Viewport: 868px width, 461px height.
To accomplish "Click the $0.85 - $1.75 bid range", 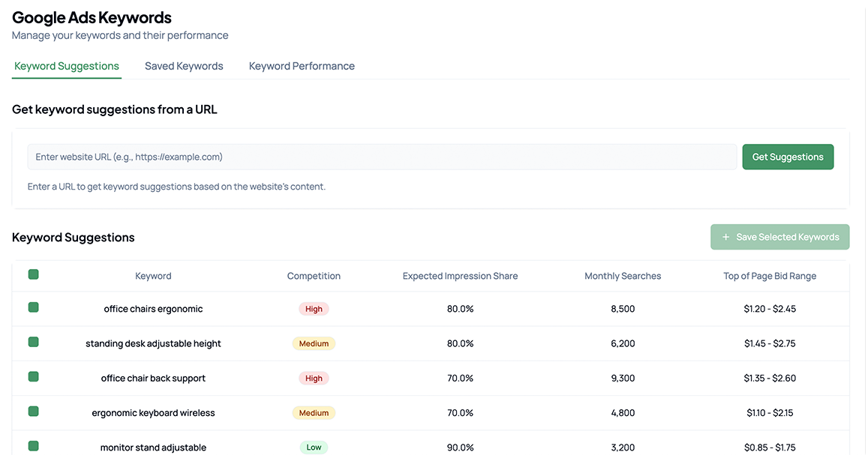I will (770, 448).
